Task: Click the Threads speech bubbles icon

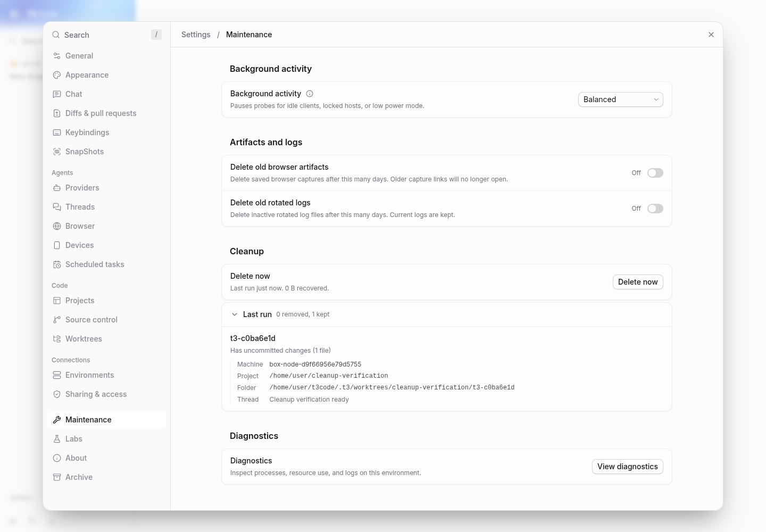Action: [x=57, y=207]
